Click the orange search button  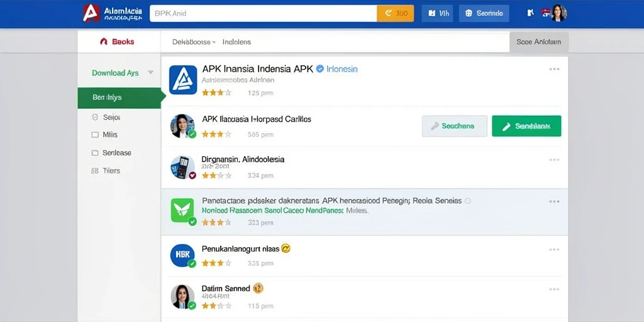pos(396,14)
